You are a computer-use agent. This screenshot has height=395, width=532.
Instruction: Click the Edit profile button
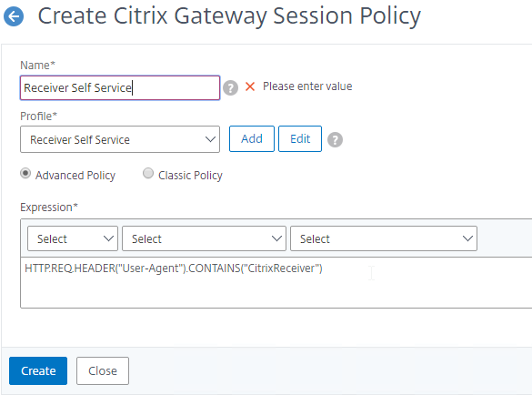[300, 139]
